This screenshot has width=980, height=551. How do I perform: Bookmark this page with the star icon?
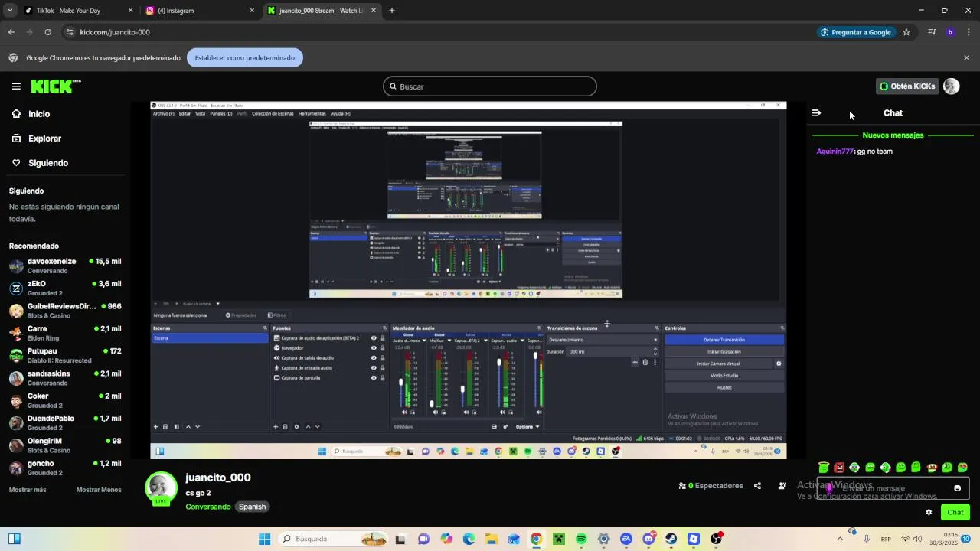906,32
